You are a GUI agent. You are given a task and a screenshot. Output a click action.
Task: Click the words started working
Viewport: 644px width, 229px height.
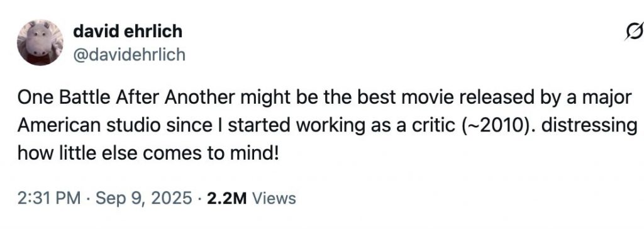pyautogui.click(x=296, y=126)
